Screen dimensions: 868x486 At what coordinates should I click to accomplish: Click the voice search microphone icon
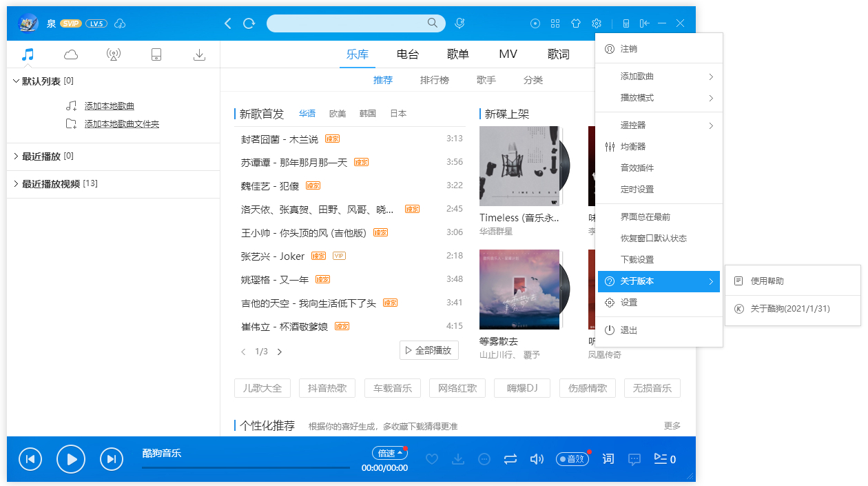coord(459,23)
